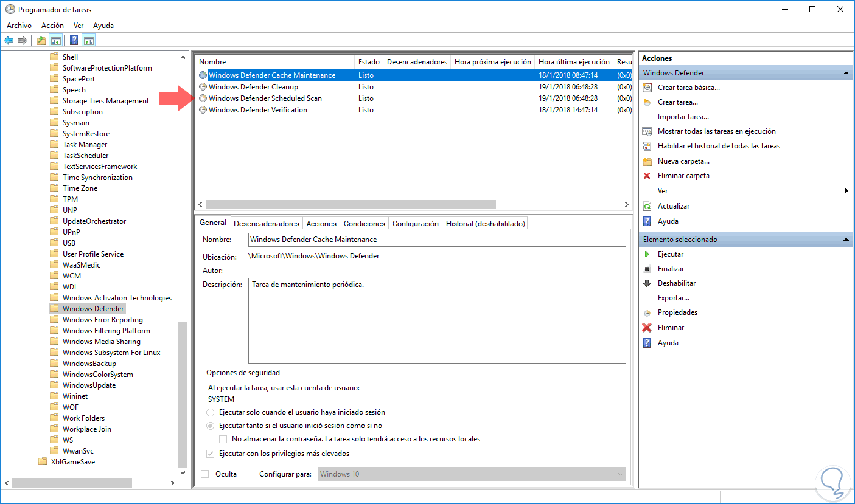Sort by the Hora última ejecución column header
855x504 pixels.
(574, 62)
